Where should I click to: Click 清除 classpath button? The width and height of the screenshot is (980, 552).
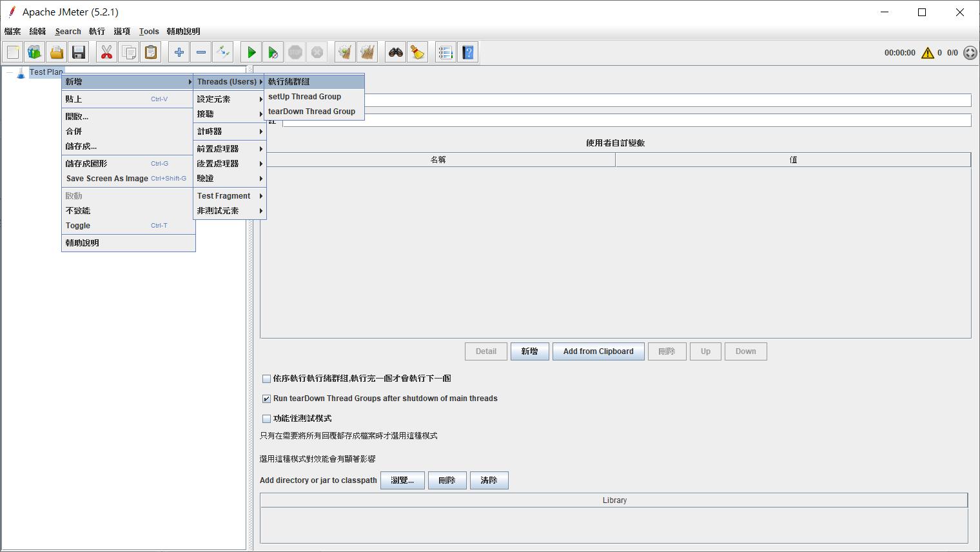[489, 480]
